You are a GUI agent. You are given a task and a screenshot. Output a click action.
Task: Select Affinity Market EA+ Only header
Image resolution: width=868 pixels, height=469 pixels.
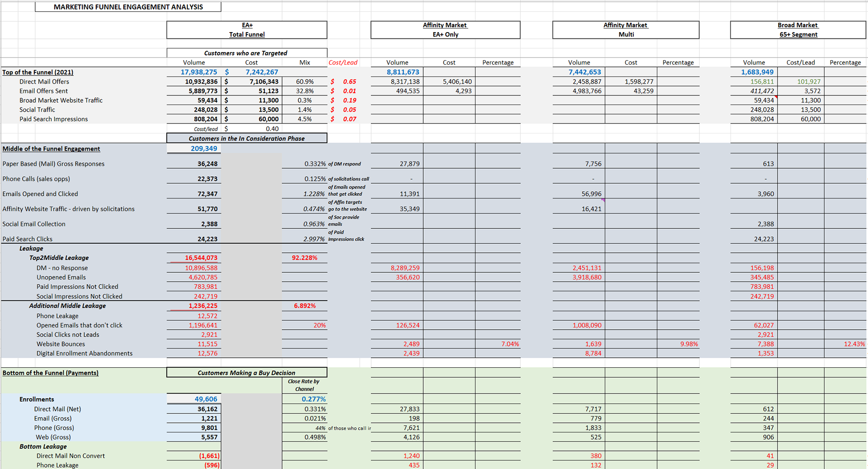(445, 30)
